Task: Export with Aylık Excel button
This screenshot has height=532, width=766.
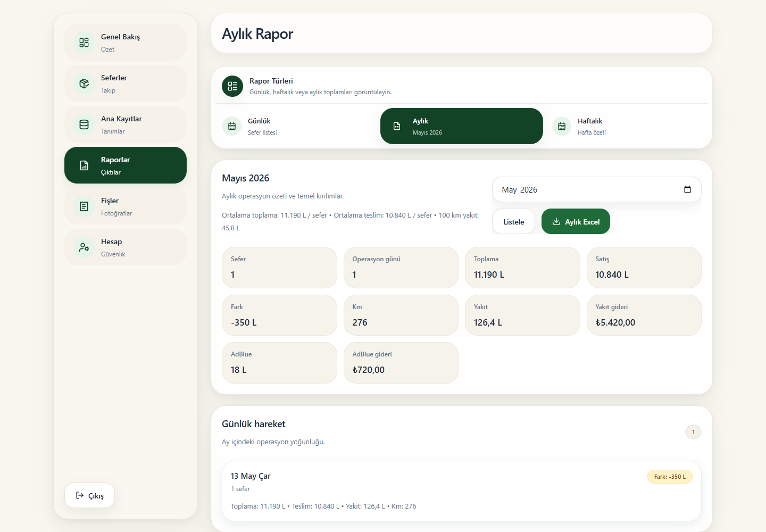Action: (576, 221)
